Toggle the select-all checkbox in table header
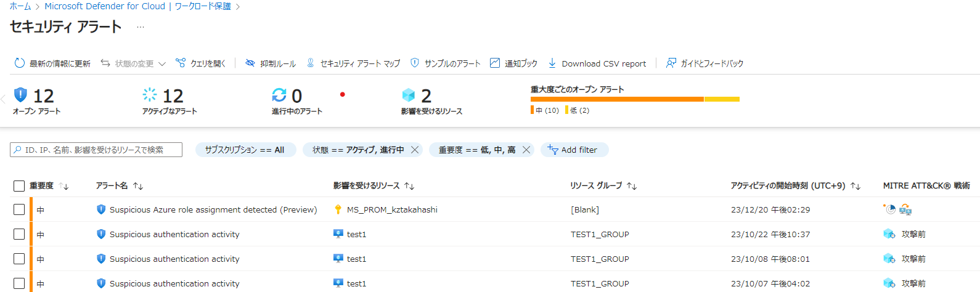This screenshot has width=980, height=292. click(x=19, y=186)
